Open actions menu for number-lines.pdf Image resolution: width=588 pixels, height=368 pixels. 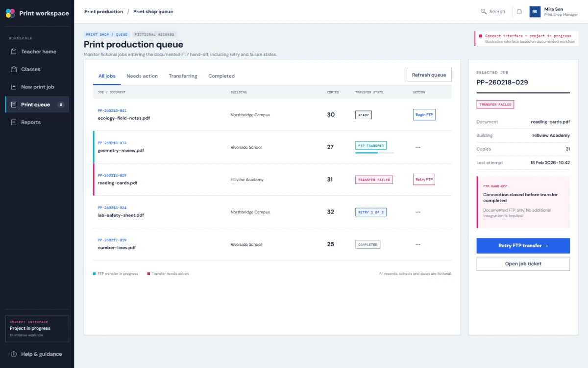(x=418, y=244)
